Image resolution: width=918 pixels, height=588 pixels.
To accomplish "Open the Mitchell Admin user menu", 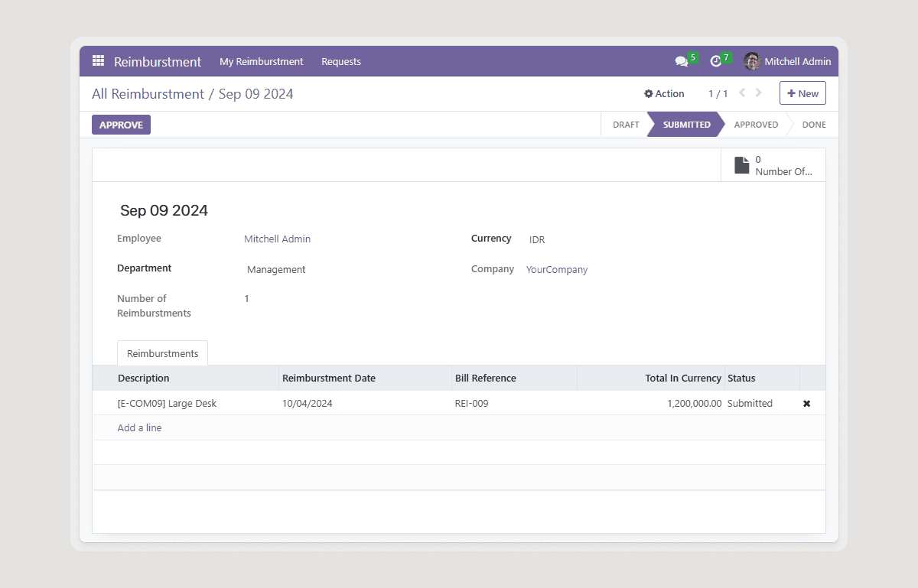I will coord(797,62).
